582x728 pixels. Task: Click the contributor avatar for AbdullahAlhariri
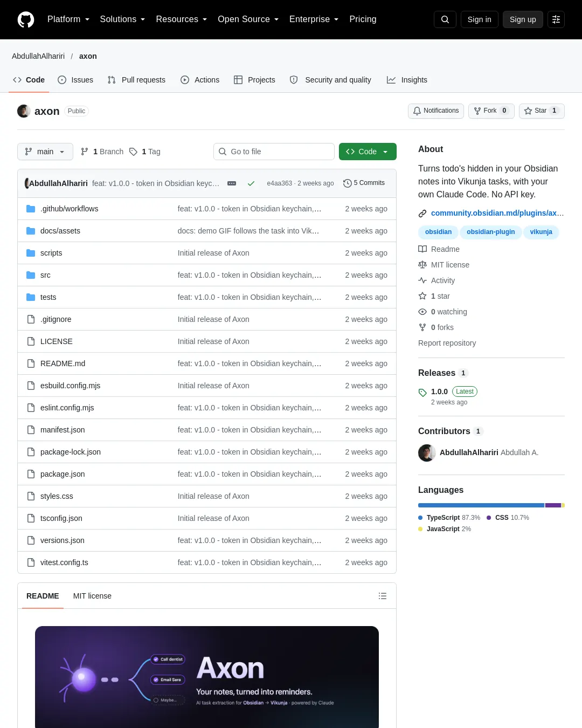pyautogui.click(x=427, y=453)
